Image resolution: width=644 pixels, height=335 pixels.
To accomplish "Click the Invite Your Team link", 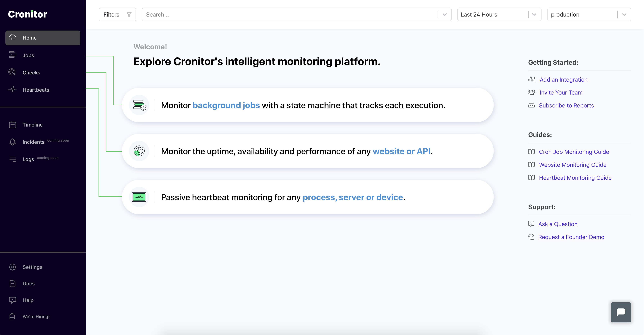I will coord(561,92).
